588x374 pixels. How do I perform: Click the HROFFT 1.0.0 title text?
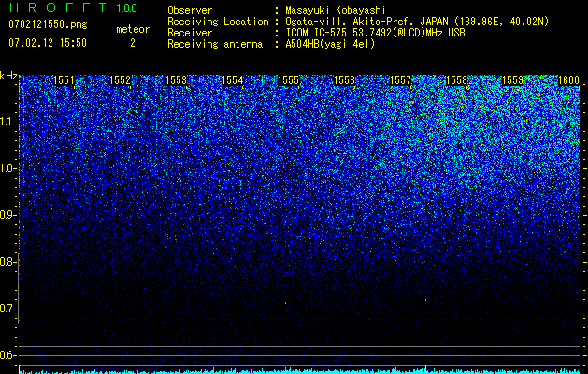[73, 7]
